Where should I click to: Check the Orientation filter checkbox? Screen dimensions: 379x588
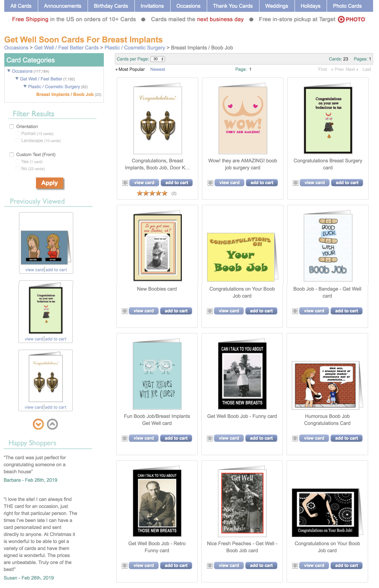[x=12, y=127]
